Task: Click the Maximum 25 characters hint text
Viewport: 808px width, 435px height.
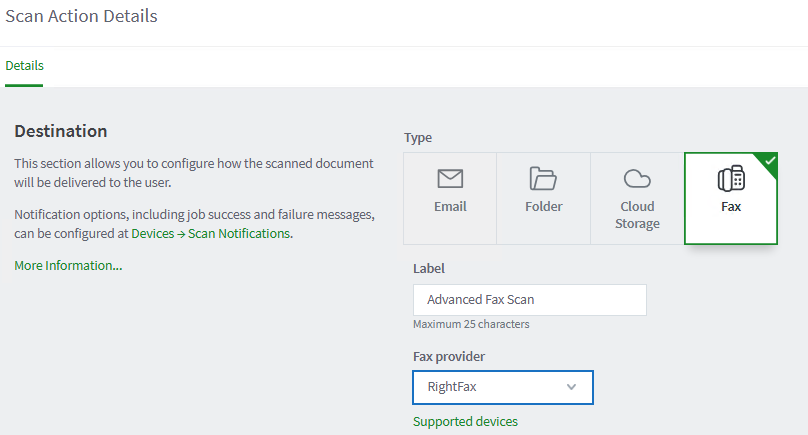Action: coord(471,324)
